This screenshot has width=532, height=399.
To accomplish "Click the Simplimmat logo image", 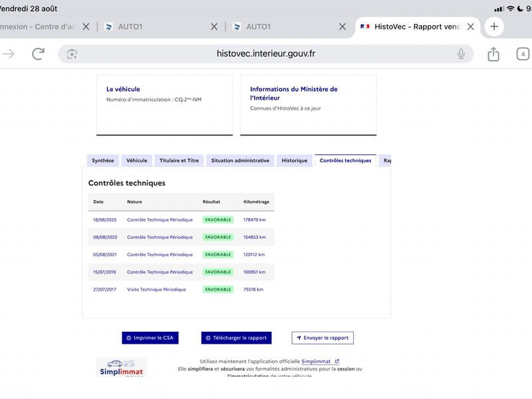I will (x=122, y=368).
